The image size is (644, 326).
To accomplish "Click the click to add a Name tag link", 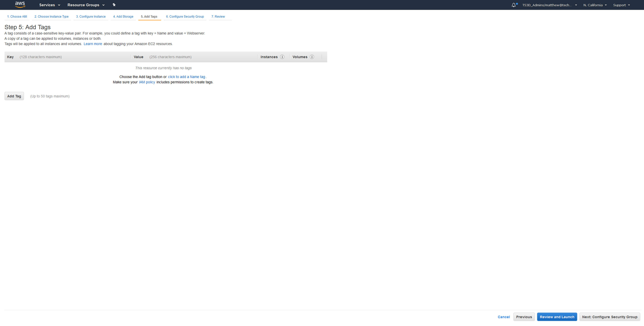I will 186,77.
